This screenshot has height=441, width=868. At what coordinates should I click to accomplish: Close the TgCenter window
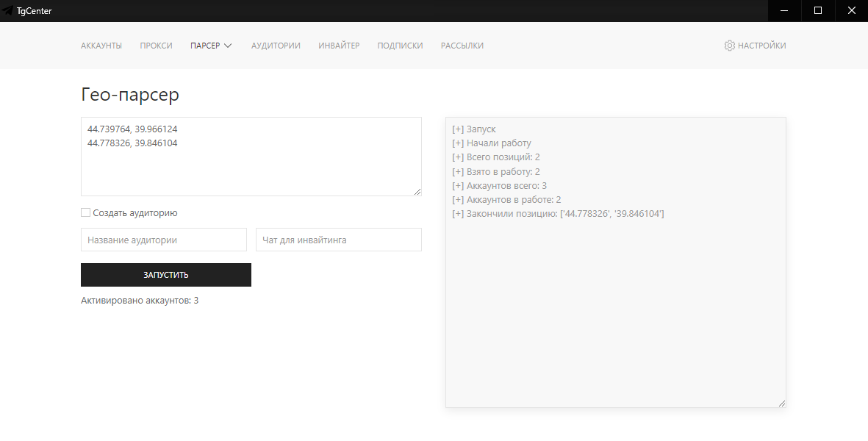(x=851, y=11)
